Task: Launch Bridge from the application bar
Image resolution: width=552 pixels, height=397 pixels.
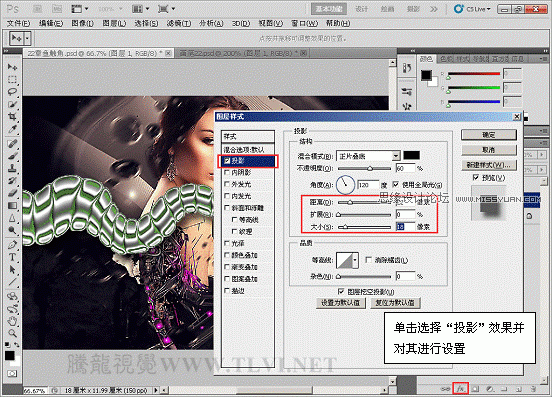Action: pyautogui.click(x=37, y=9)
